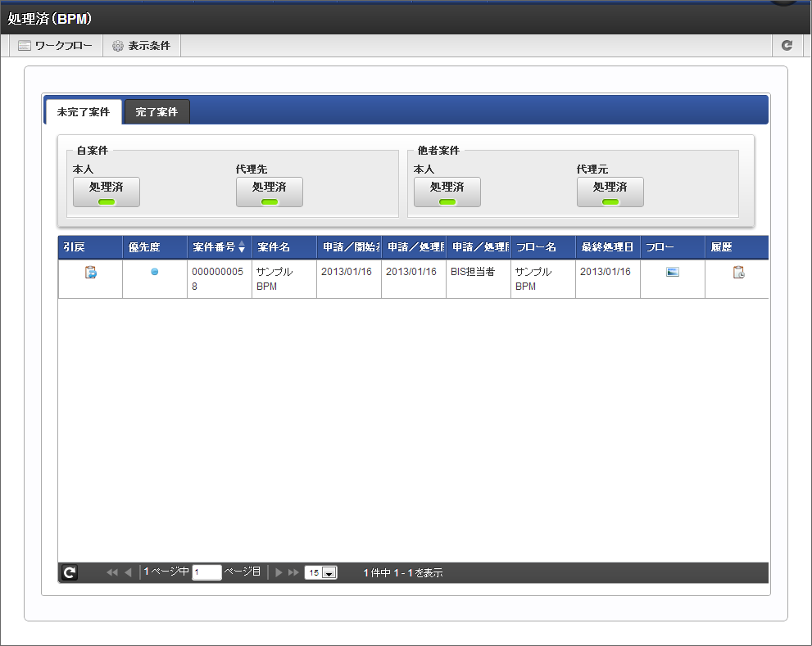
Task: Toggle 処理済 under 自案件 代理先
Action: (270, 192)
